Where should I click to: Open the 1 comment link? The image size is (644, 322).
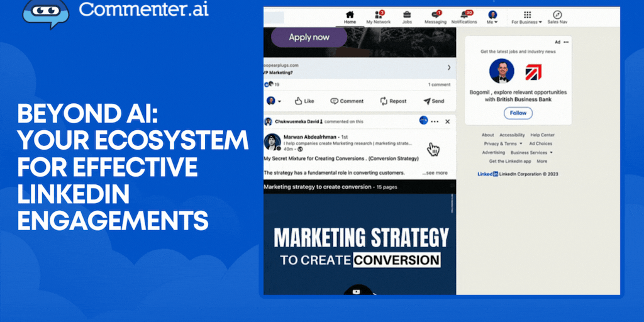pyautogui.click(x=439, y=85)
